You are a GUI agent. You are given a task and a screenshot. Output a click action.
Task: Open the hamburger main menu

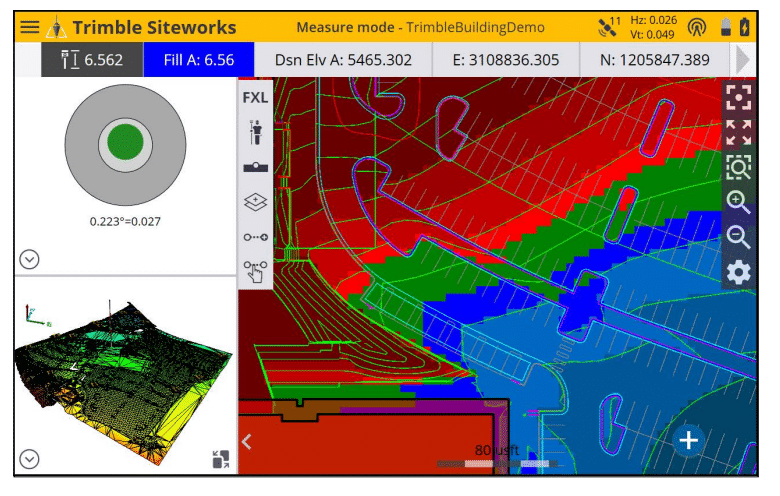click(x=30, y=27)
